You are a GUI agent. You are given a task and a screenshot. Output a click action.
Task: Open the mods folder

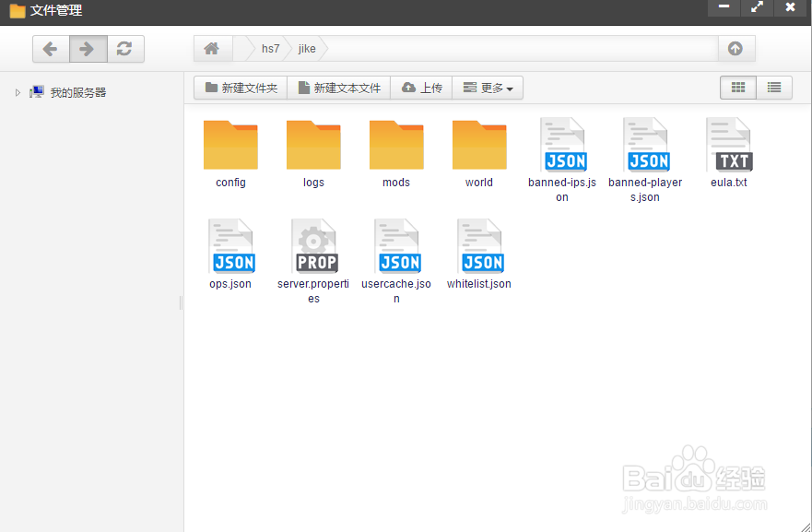coord(396,145)
